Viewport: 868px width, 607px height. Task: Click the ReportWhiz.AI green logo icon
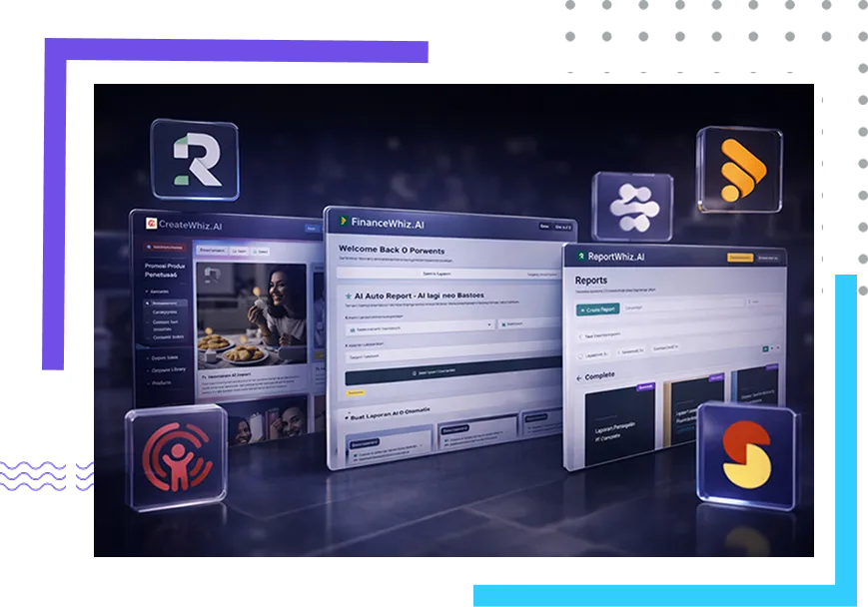(580, 257)
